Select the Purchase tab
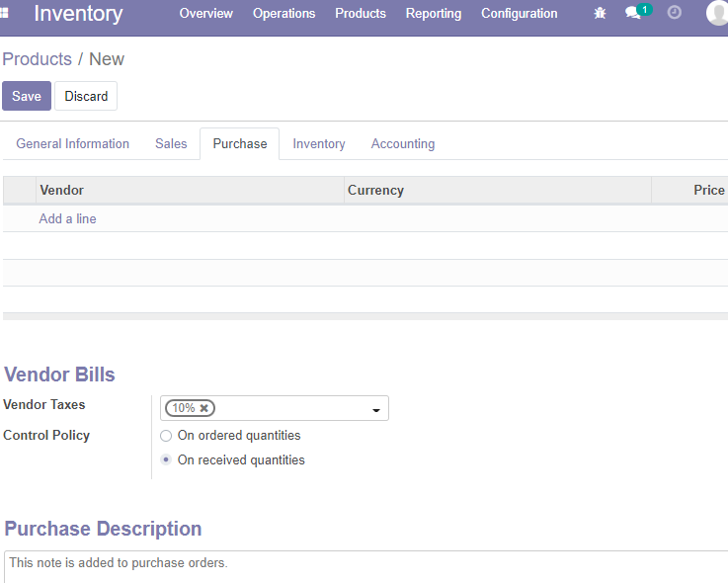The height and width of the screenshot is (583, 728). click(240, 144)
